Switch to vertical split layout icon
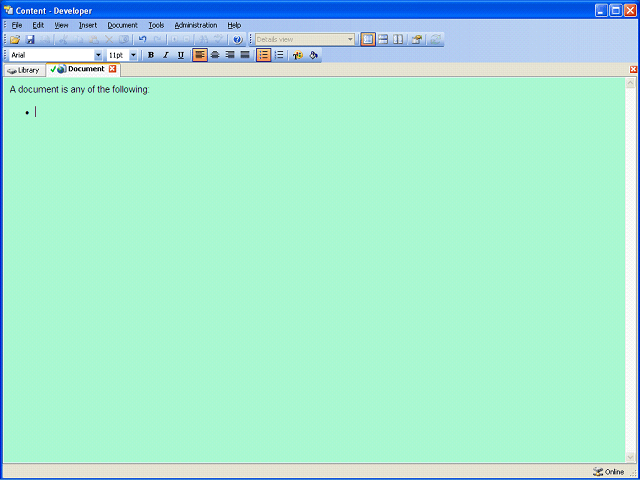Image resolution: width=640 pixels, height=480 pixels. [398, 40]
